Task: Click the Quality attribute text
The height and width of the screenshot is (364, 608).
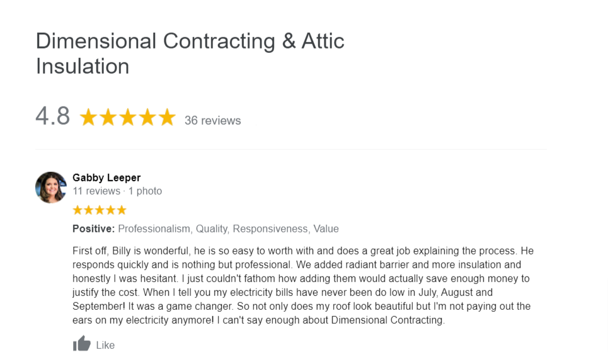Action: [212, 229]
